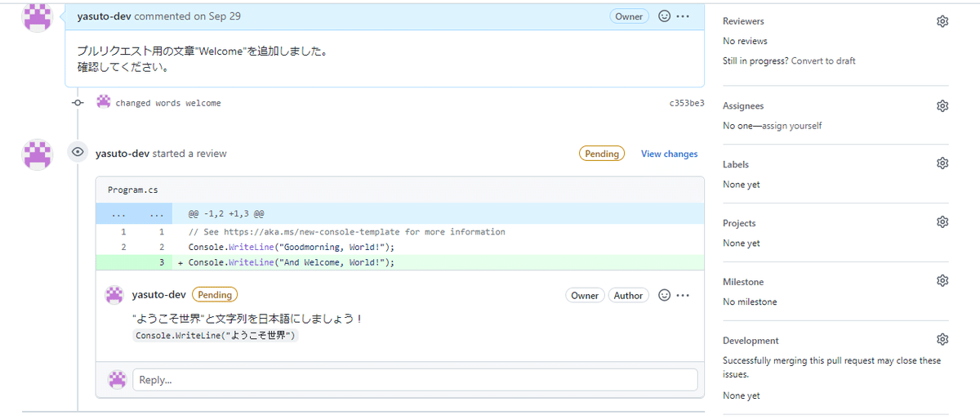Open review comment options ellipsis menu
Screen dimensions: 980x420
684,295
